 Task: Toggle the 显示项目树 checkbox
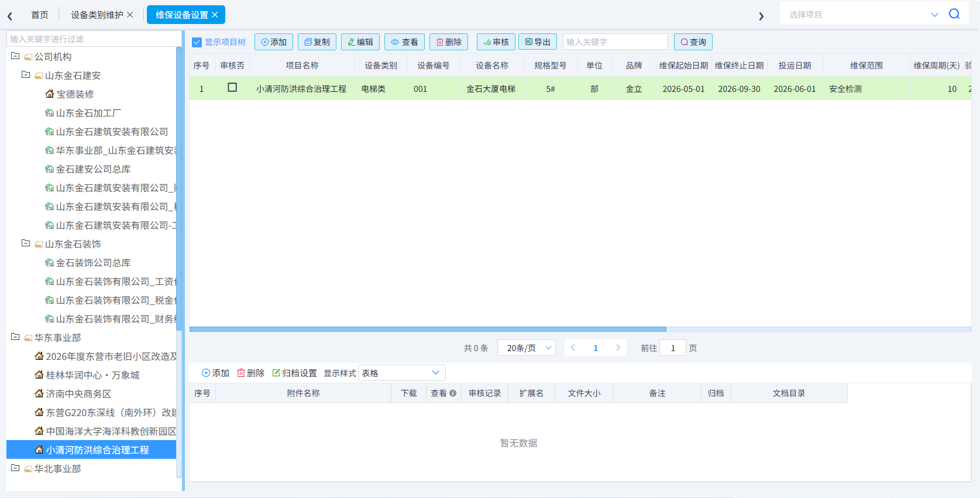click(197, 42)
